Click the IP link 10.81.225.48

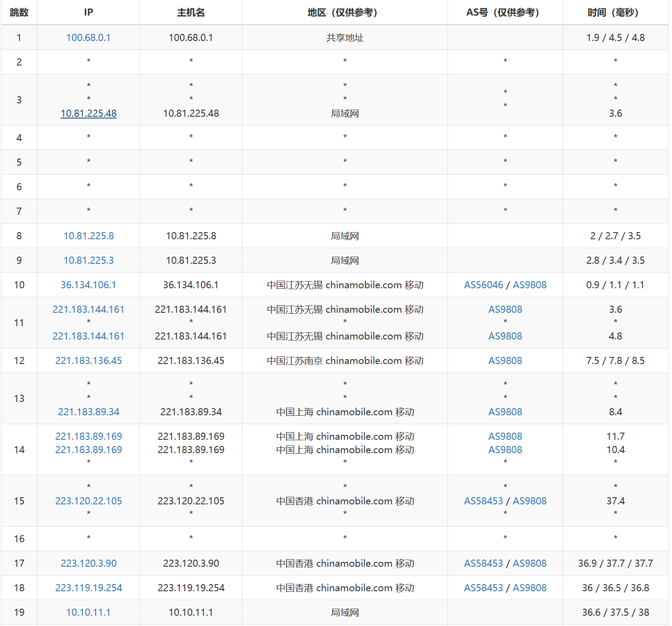click(89, 113)
